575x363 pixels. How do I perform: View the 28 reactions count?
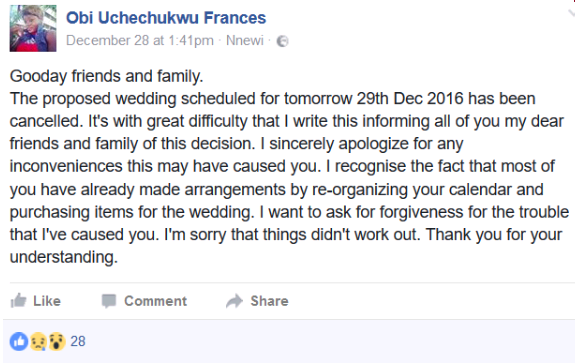78,341
